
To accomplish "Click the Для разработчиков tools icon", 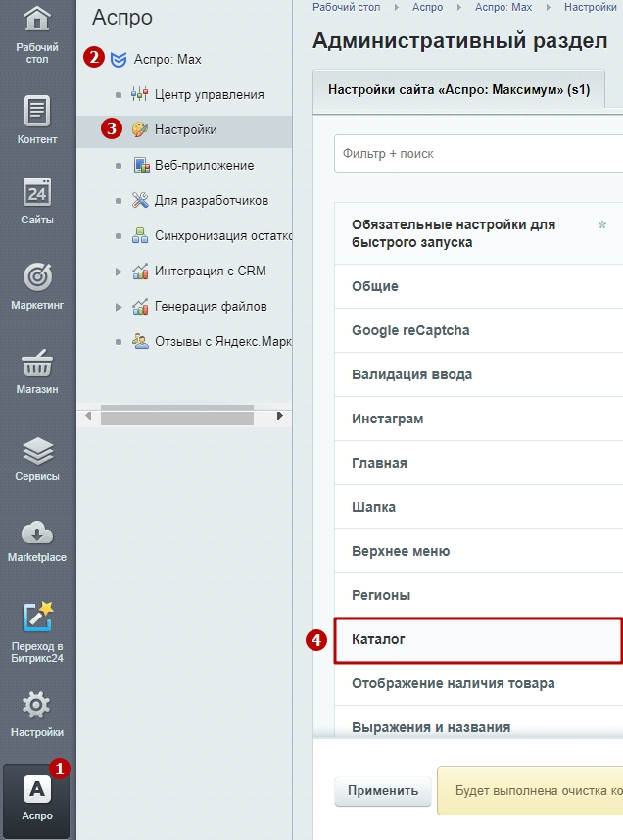I will (140, 200).
